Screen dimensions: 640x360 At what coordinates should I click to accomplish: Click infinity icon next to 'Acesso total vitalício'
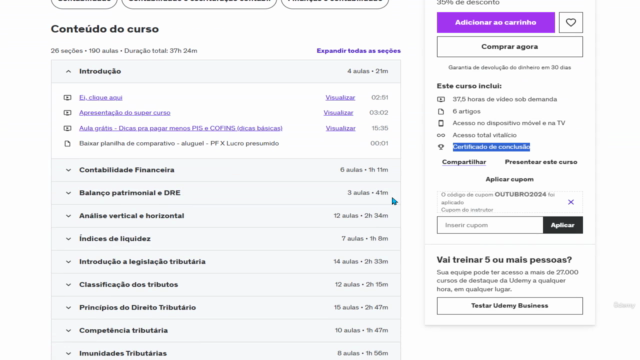[x=441, y=135]
